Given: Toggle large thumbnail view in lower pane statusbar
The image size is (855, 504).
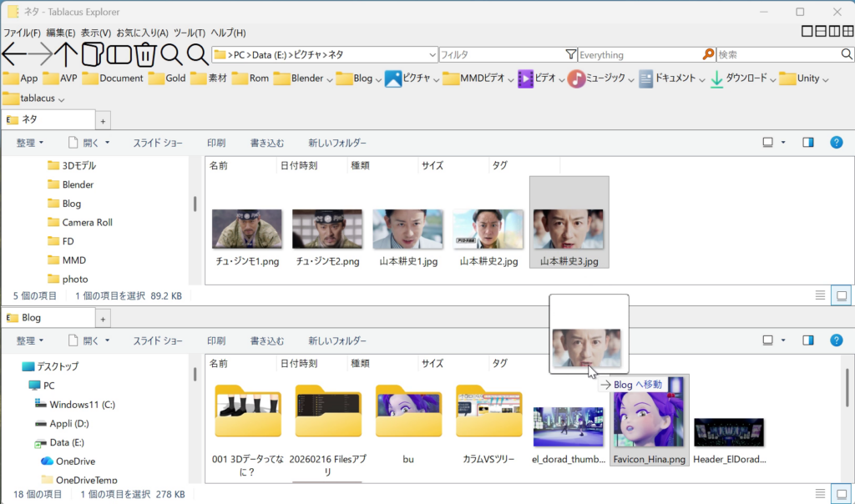Looking at the screenshot, I should coord(841,493).
